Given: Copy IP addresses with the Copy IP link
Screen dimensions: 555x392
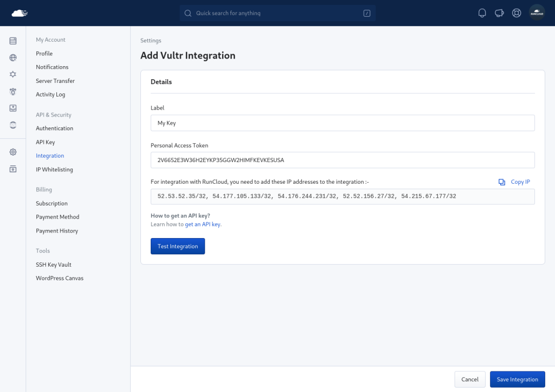Looking at the screenshot, I should click(514, 182).
